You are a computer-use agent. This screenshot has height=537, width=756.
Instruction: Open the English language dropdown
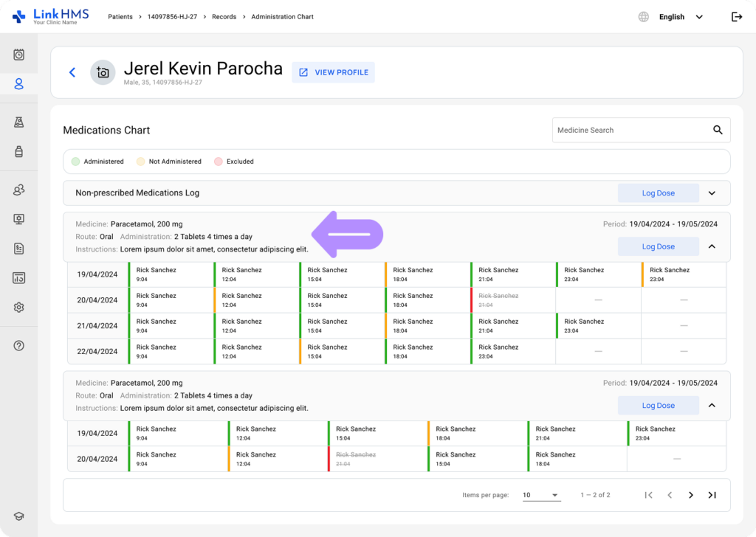point(680,17)
